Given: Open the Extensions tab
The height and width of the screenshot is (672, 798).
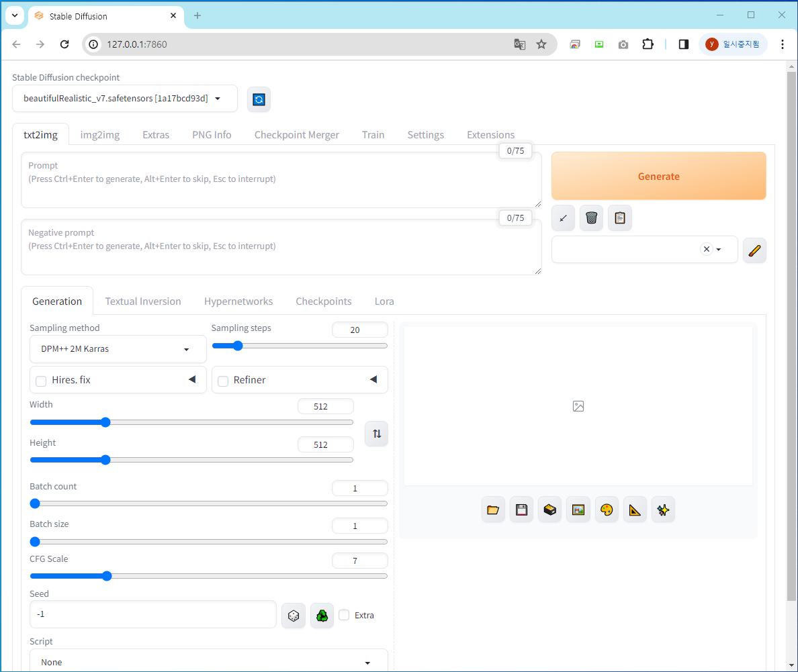Looking at the screenshot, I should click(490, 135).
